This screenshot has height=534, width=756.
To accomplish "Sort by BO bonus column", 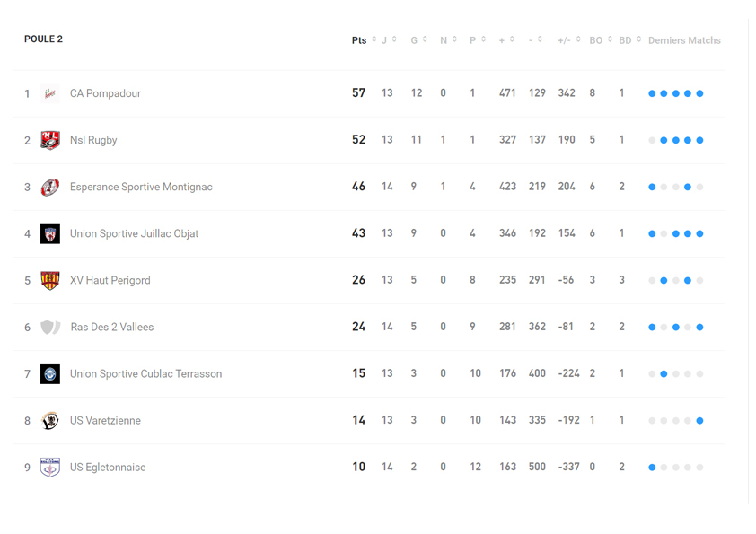I will pos(600,40).
